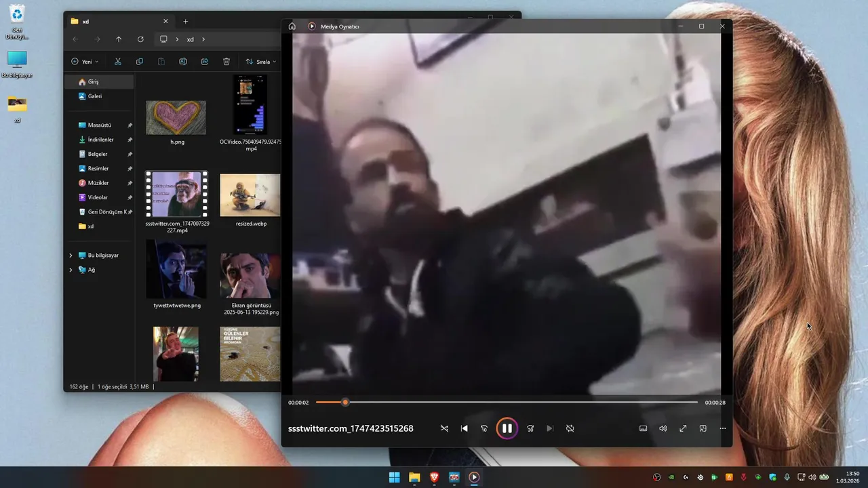Screen dimensions: 868x488
Task: Click the Rename icon in File Explorer
Action: pyautogui.click(x=183, y=62)
